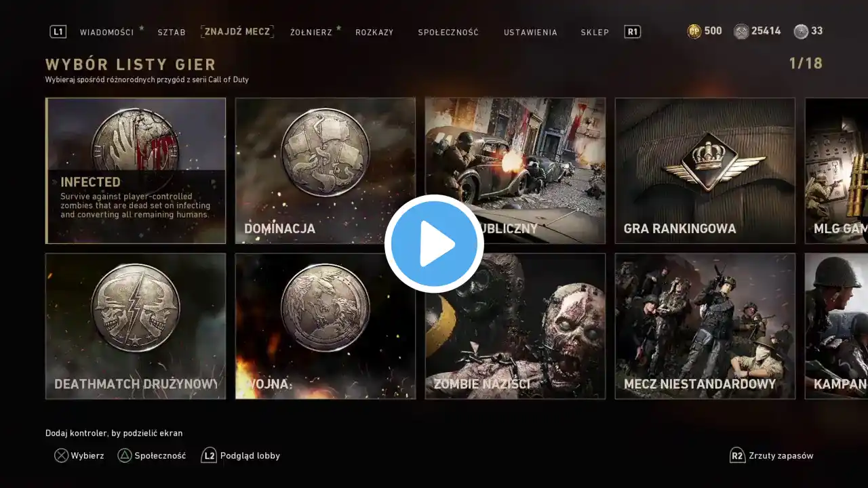Select the Wojna medal

[x=325, y=308]
